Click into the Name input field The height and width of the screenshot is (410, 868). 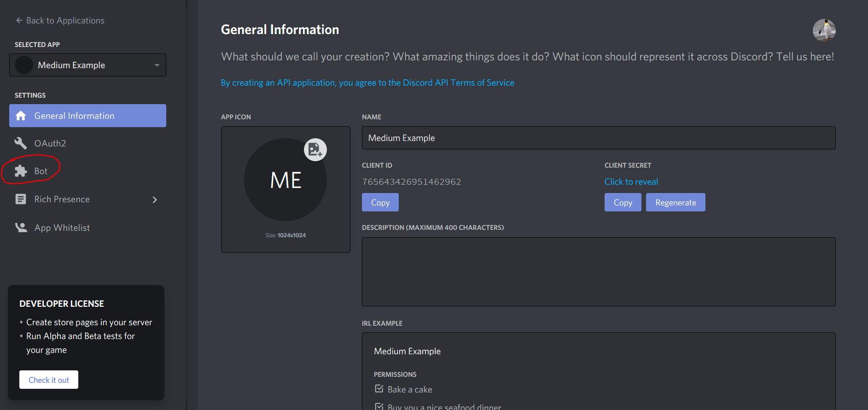[x=599, y=138]
